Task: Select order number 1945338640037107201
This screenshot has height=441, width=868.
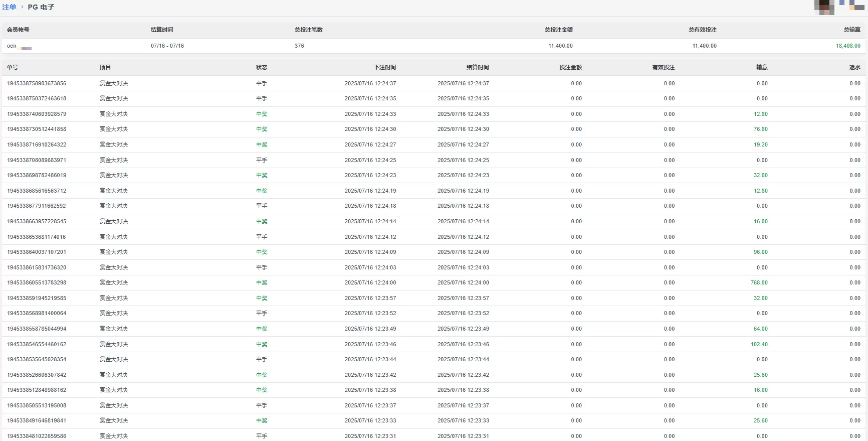Action: tap(37, 252)
